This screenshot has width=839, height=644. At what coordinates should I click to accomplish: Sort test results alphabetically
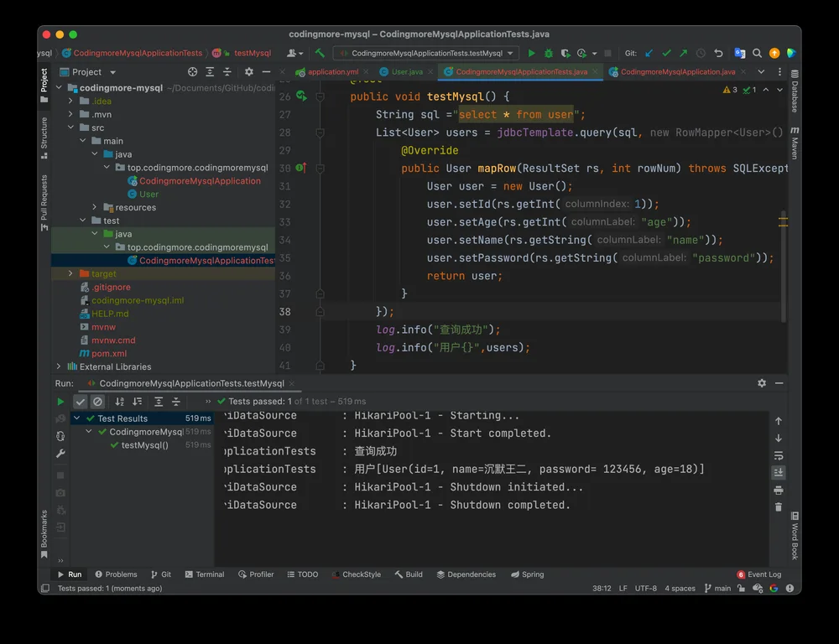[x=120, y=401]
